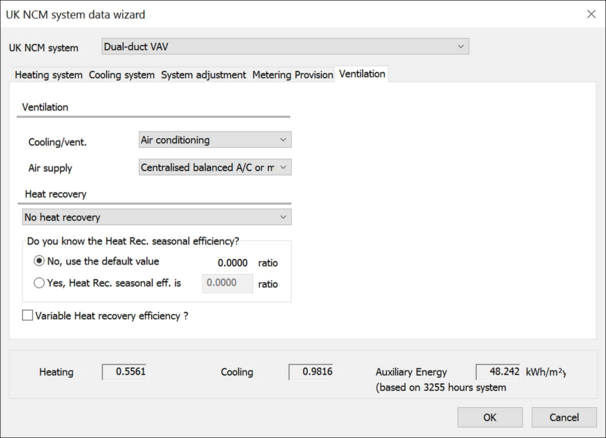606x438 pixels.
Task: Select the Metering Provision tab
Action: 292,75
